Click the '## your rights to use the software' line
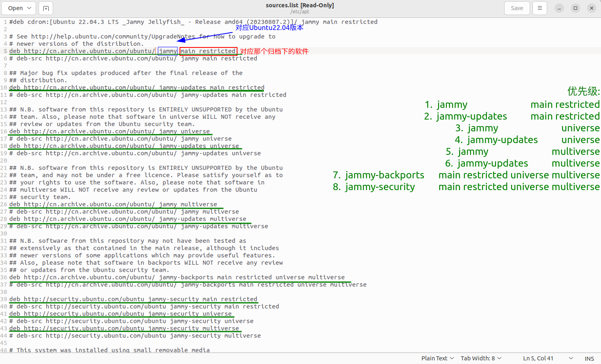 tap(137, 182)
